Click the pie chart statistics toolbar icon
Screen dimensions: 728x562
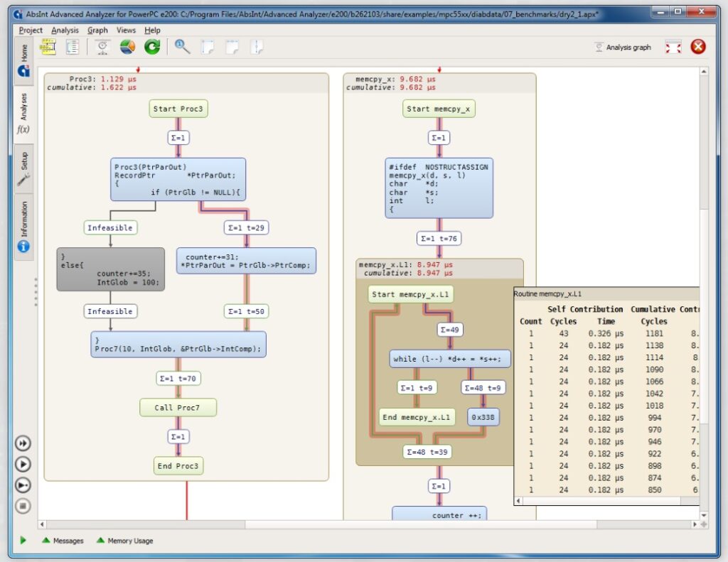(127, 47)
